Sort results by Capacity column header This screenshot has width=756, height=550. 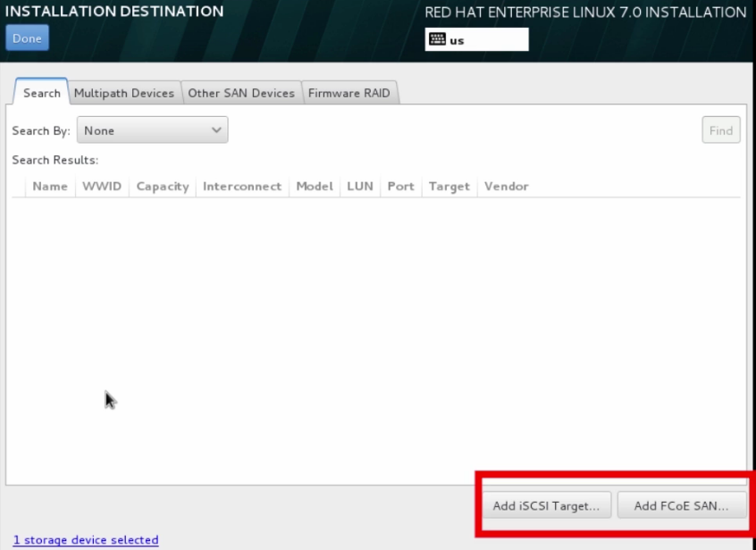coord(163,187)
